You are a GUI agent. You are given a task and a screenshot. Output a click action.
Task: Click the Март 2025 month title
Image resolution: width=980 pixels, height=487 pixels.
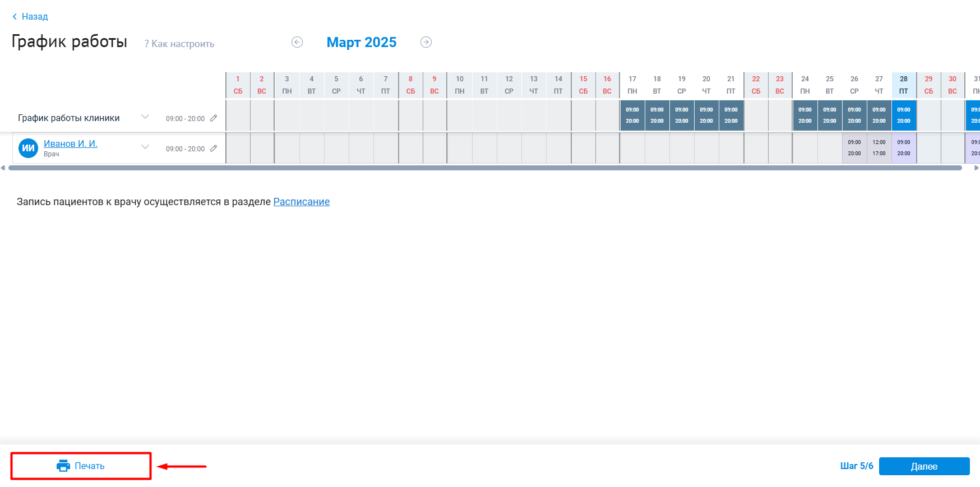362,43
